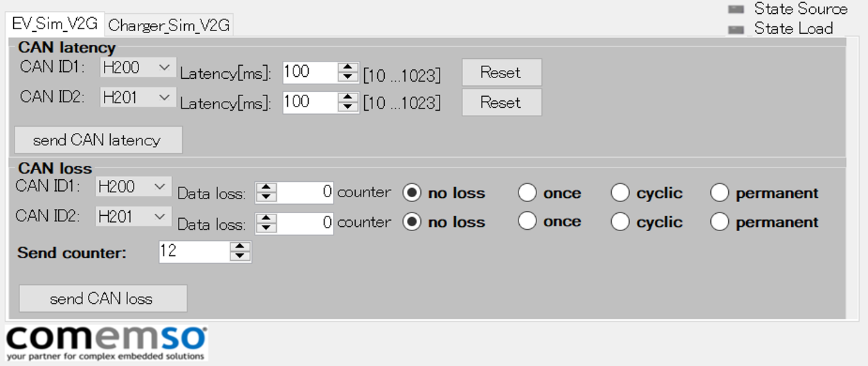Click the State Source indicator icon
The image size is (868, 366).
tap(736, 9)
